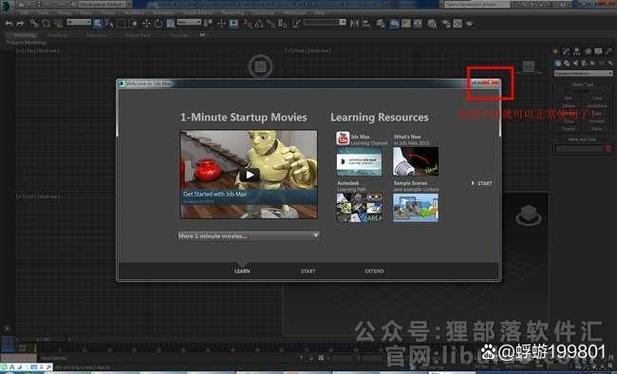
Task: Open the Top viewport label menu
Action: click(38, 51)
